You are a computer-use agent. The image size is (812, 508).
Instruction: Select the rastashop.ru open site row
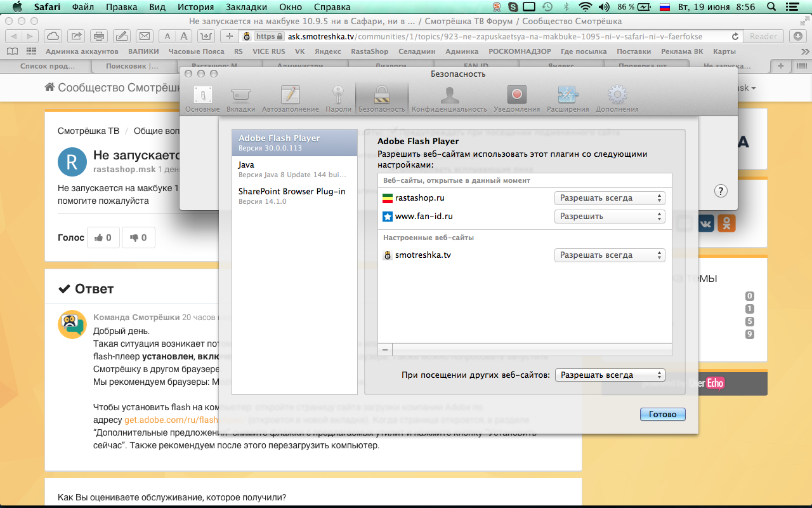pos(525,198)
